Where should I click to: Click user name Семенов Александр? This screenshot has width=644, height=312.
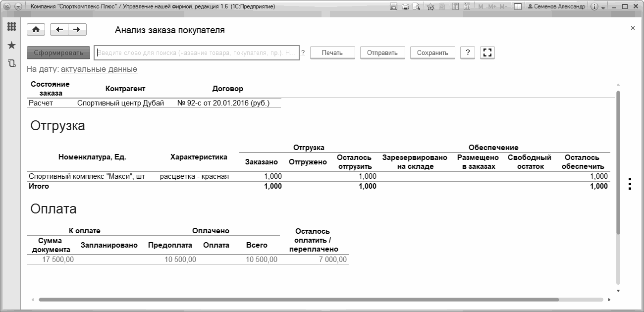(556, 7)
